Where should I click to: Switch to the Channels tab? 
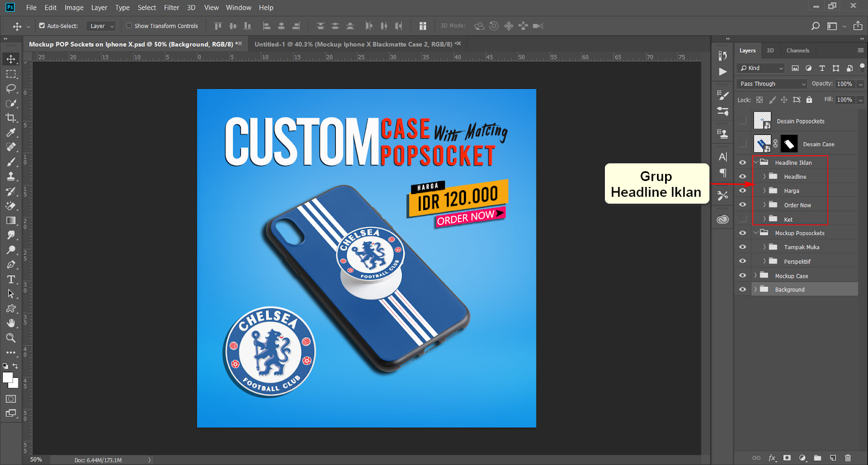797,50
